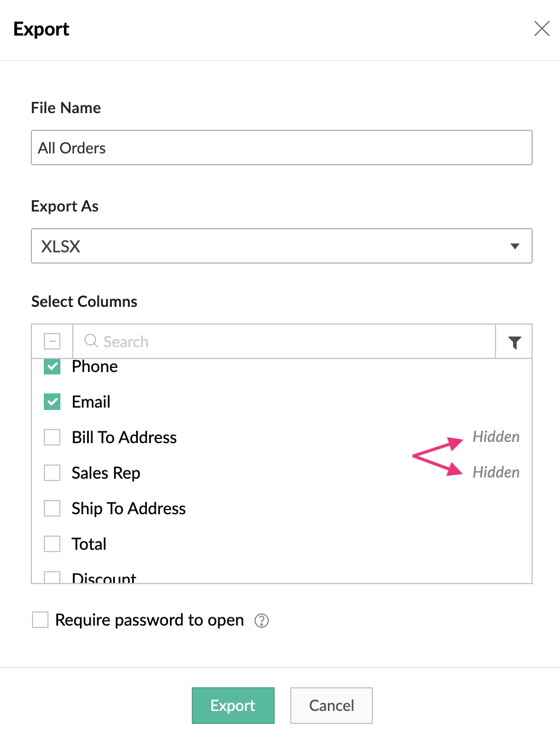Enable Require password to open

click(x=40, y=620)
